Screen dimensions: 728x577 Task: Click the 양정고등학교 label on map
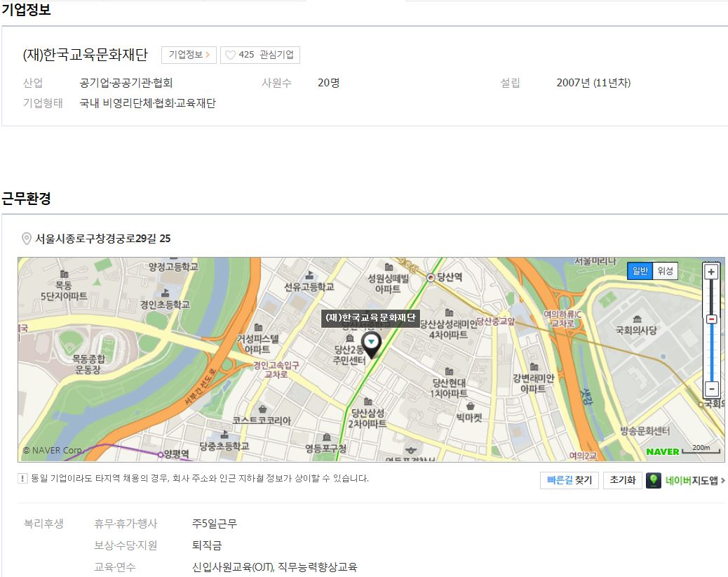pos(174,267)
